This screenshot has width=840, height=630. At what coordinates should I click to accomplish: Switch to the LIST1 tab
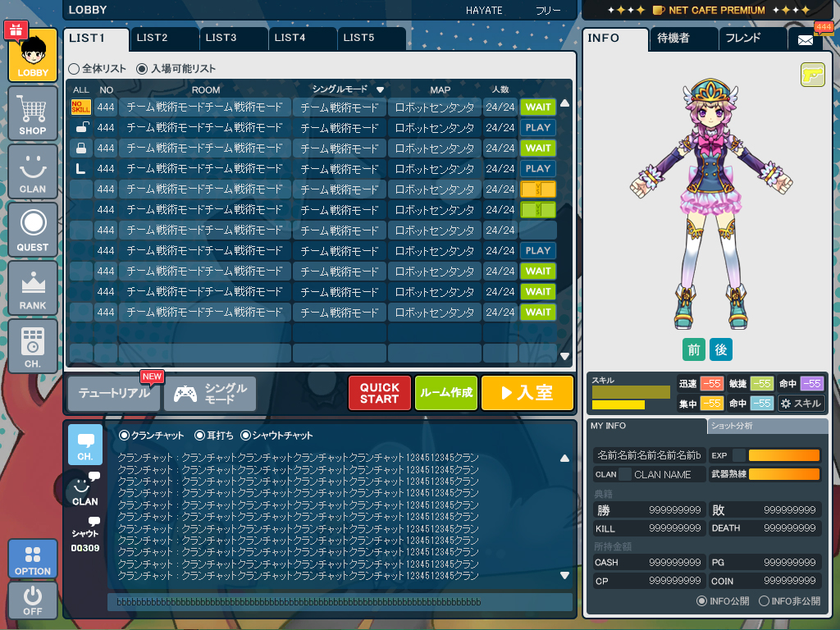[x=97, y=39]
